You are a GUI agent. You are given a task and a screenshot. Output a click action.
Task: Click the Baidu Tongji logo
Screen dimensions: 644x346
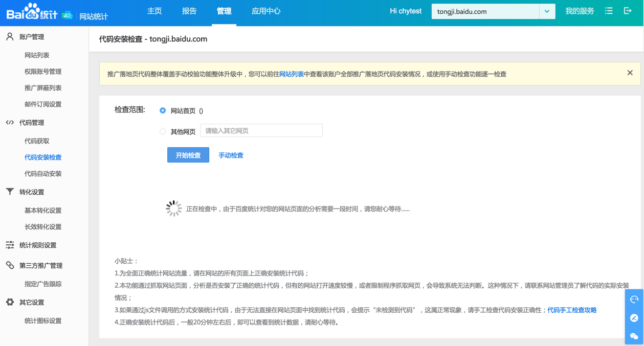(x=32, y=12)
